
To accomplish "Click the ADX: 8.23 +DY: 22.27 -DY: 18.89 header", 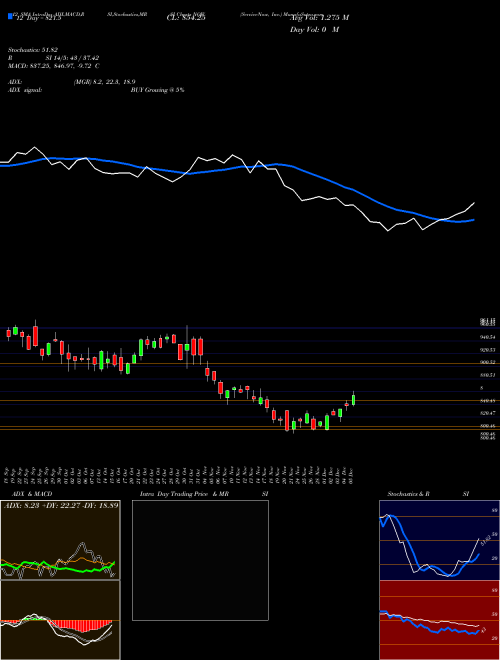I will [61, 505].
